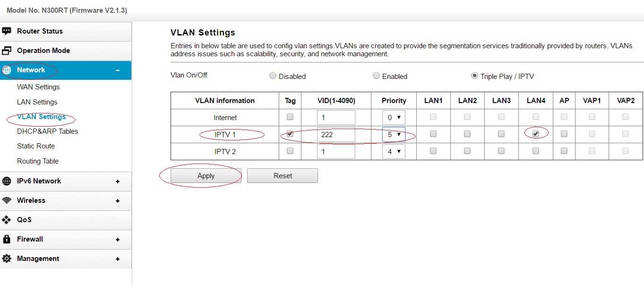Select the Enabled VLAN radio button

(376, 76)
